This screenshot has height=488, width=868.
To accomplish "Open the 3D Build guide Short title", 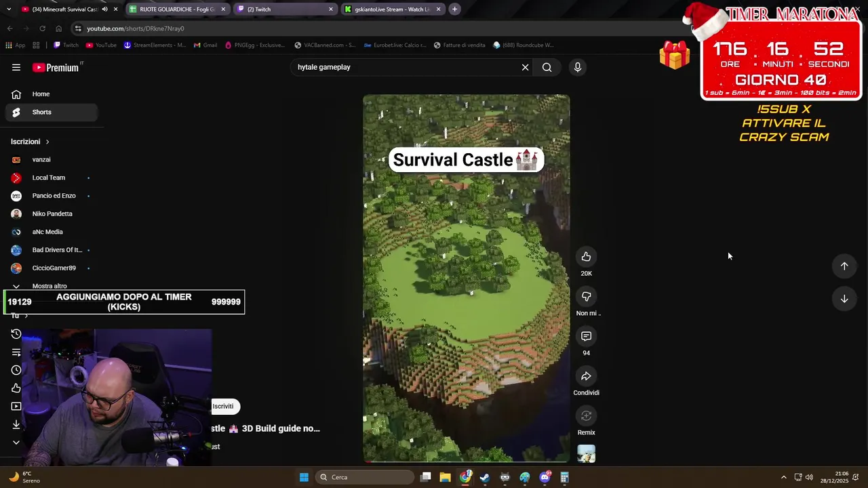I will [265, 428].
